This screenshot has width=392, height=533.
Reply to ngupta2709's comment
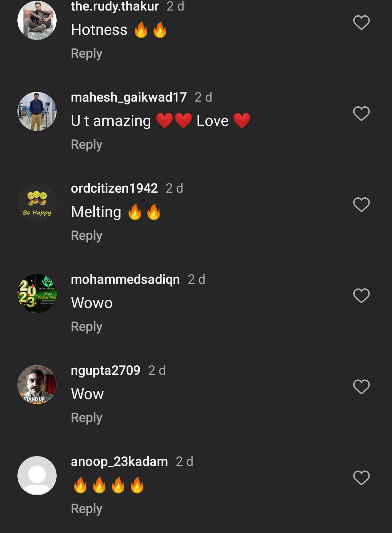(x=86, y=418)
